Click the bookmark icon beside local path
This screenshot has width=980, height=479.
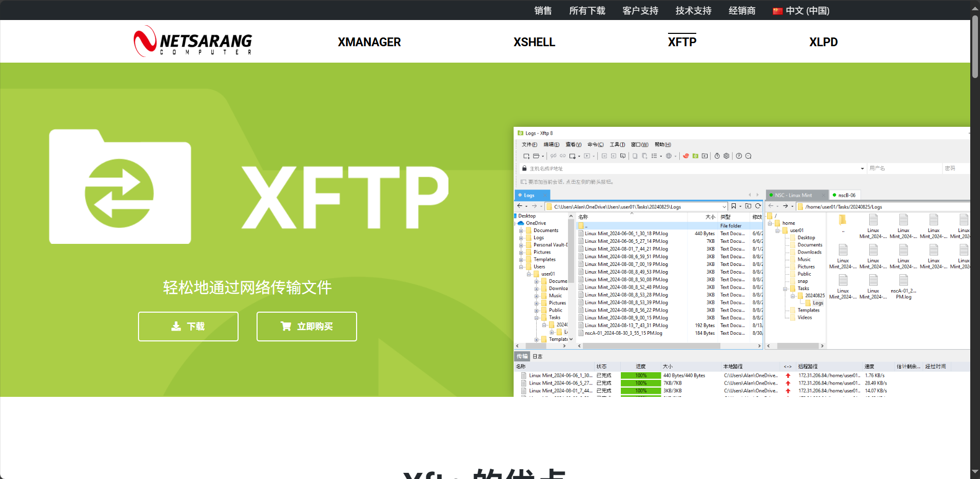[x=734, y=206]
